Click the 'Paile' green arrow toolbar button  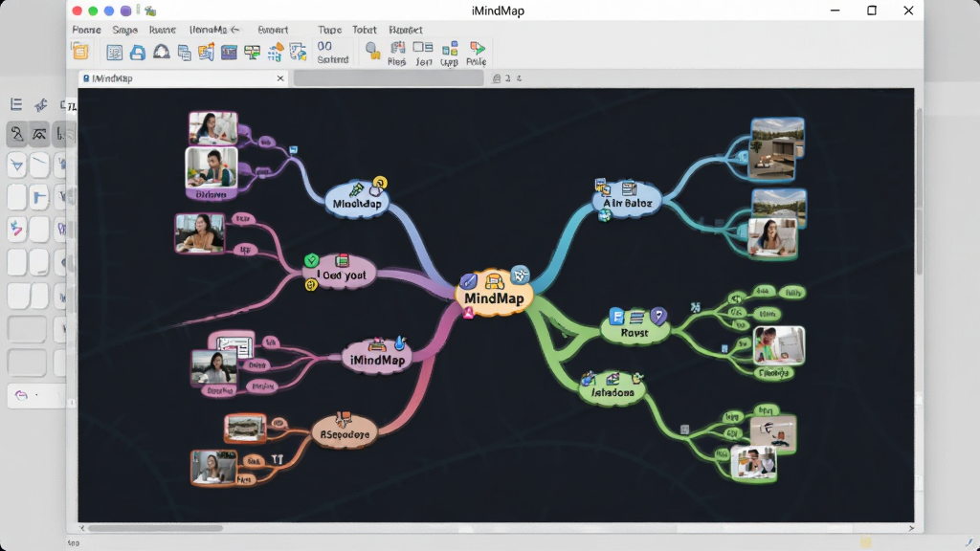click(477, 54)
